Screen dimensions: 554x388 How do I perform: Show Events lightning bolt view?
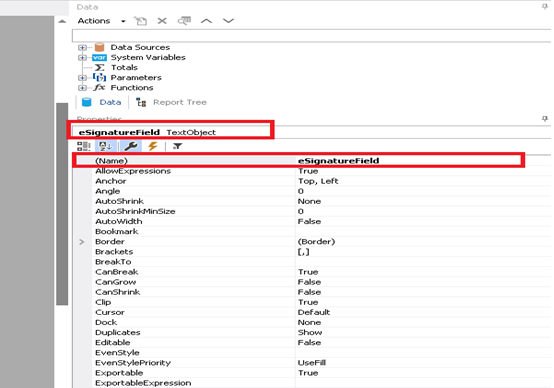click(153, 146)
